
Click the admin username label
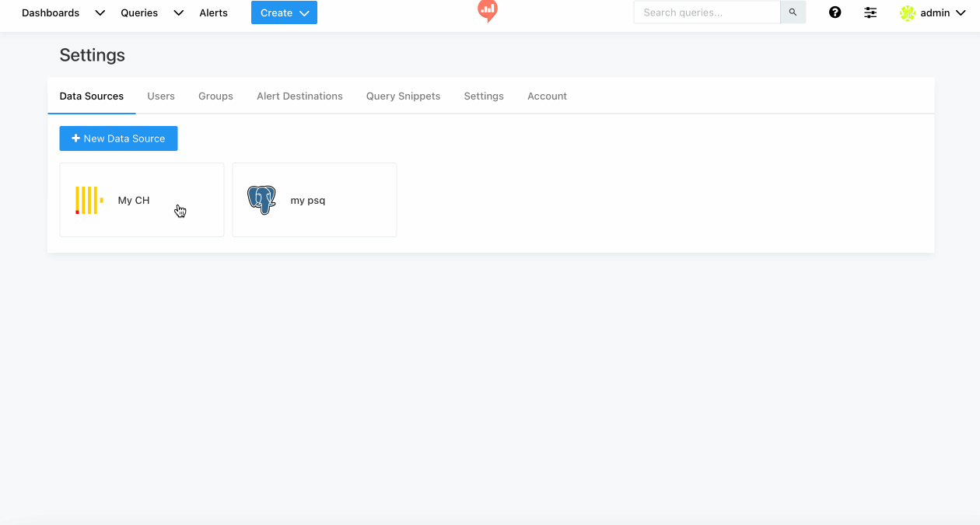[x=935, y=13]
